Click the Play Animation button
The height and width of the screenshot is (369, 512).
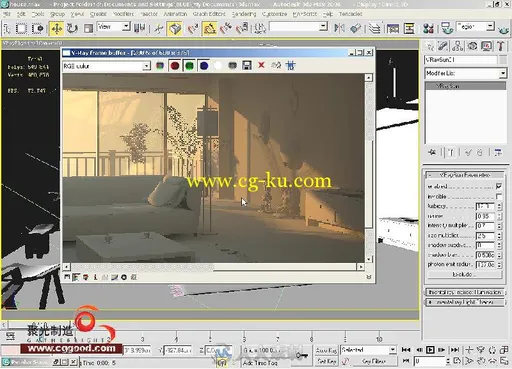pos(430,350)
